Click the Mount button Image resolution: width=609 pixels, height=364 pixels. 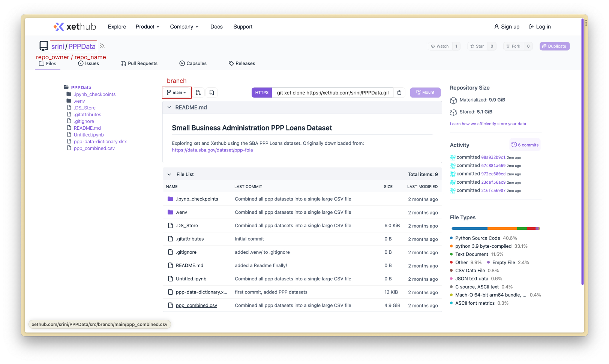(x=425, y=93)
